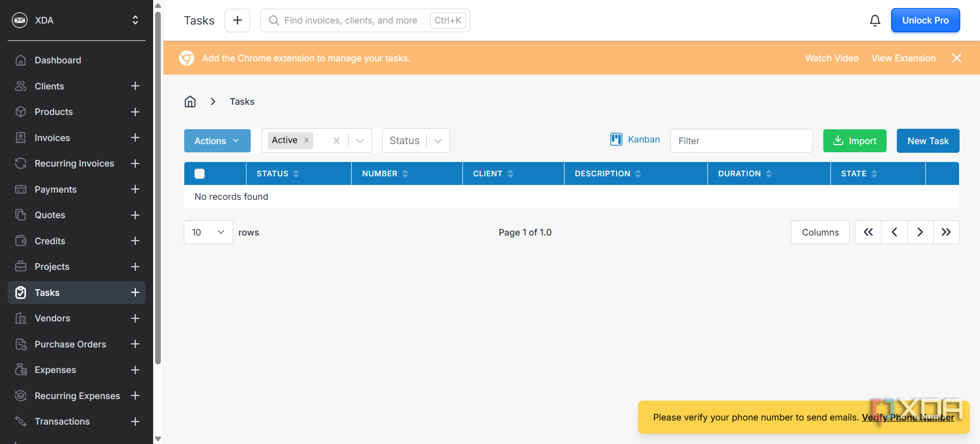Create new invoice via plus icon
This screenshot has width=980, height=444.
pos(135,138)
